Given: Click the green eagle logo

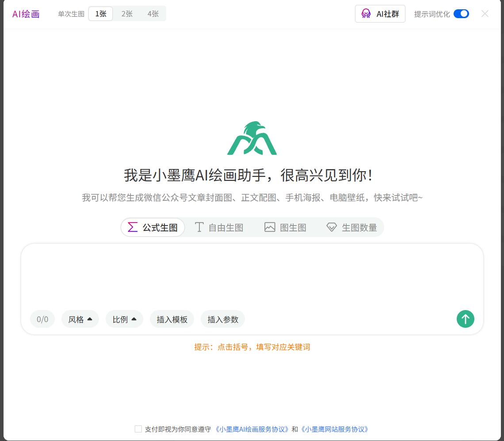Looking at the screenshot, I should [252, 138].
